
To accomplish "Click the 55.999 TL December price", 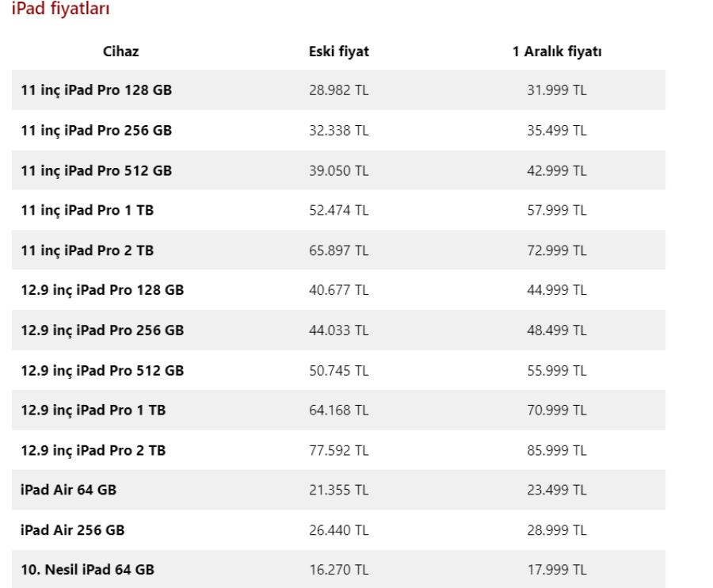I will [x=557, y=370].
